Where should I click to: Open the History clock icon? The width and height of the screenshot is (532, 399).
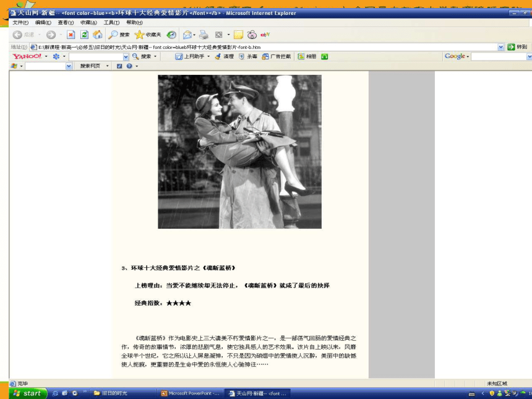coord(171,35)
